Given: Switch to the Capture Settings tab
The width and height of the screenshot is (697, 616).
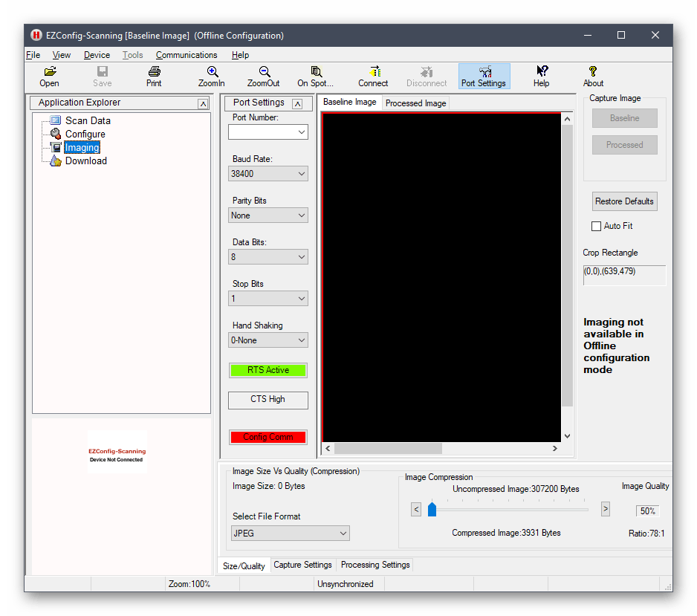Looking at the screenshot, I should click(x=302, y=565).
